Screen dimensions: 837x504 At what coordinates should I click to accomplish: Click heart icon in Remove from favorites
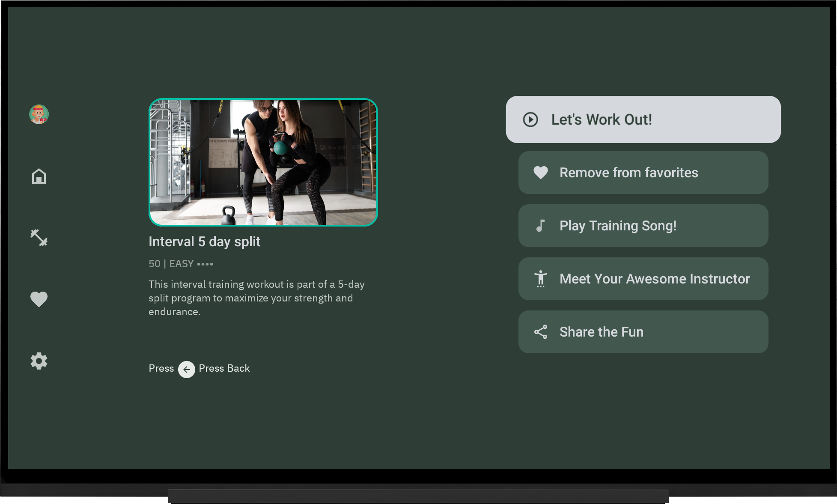pyautogui.click(x=541, y=173)
